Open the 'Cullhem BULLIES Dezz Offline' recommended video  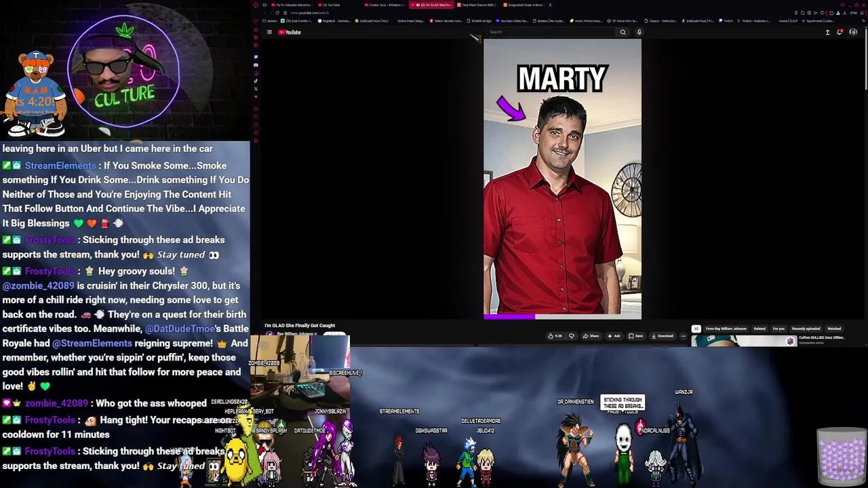point(821,338)
